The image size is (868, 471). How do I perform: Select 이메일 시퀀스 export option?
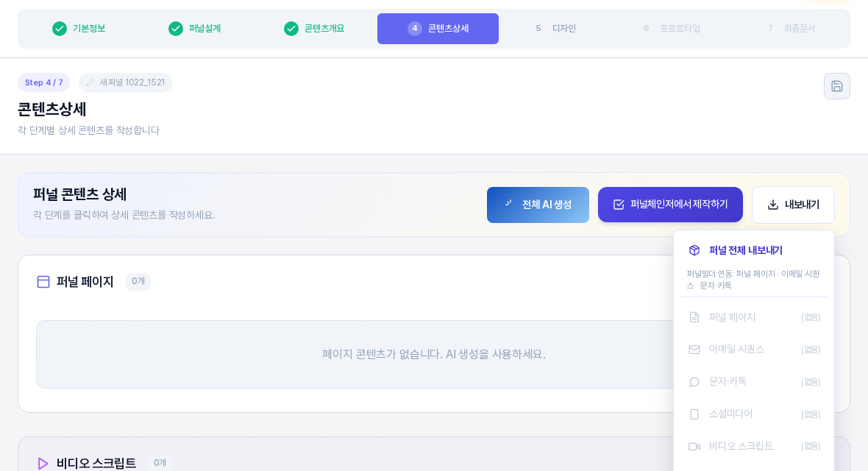coord(754,349)
